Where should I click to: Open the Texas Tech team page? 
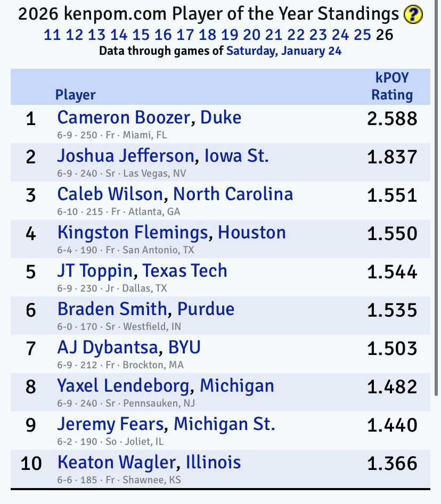(x=185, y=271)
